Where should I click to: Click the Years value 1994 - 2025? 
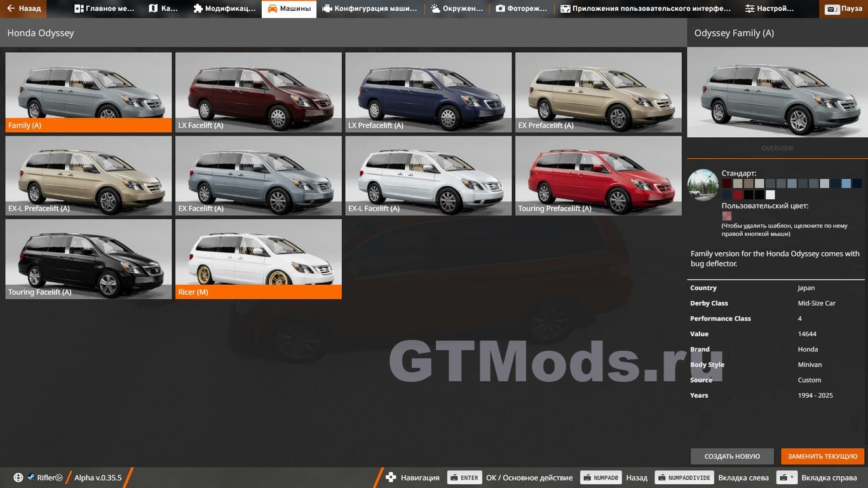point(815,395)
